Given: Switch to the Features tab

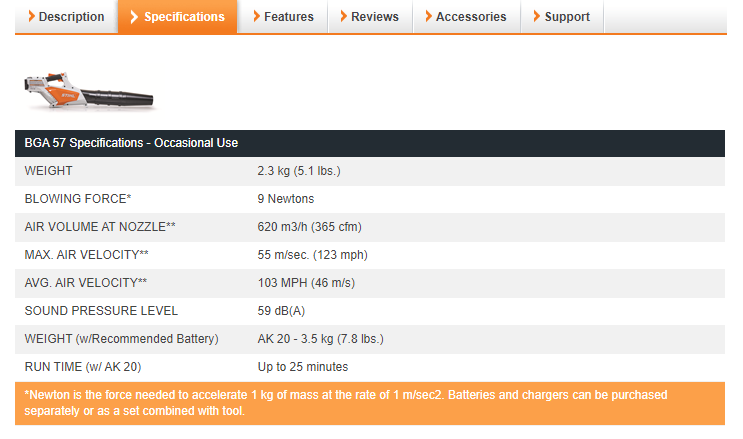Looking at the screenshot, I should click(283, 17).
